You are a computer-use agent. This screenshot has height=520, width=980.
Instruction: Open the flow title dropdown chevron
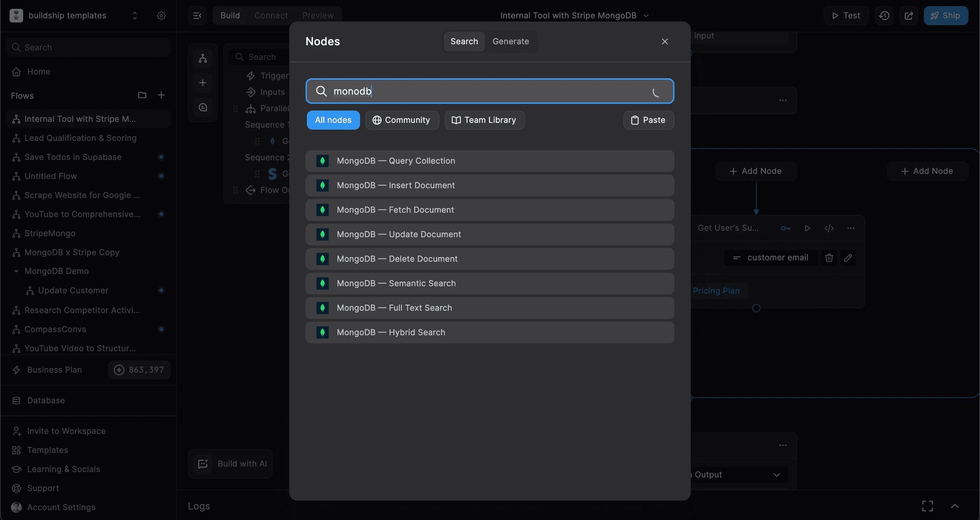(x=646, y=16)
